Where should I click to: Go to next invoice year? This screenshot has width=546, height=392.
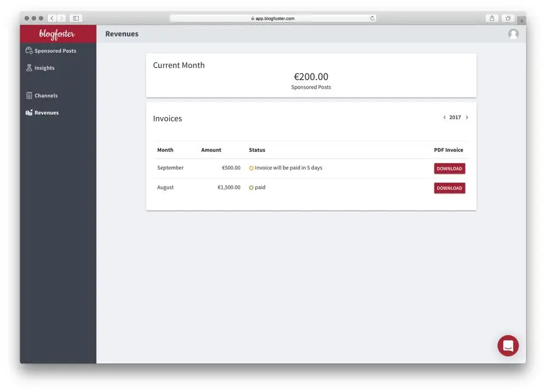click(x=467, y=118)
